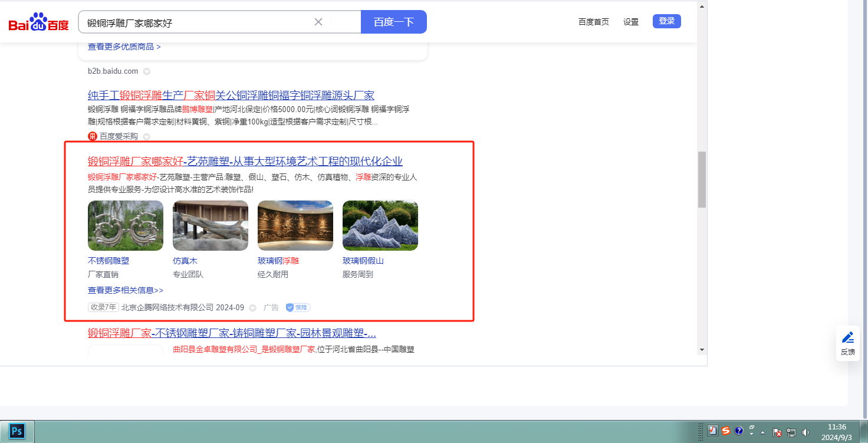Click the 登录 login button
Screen dimensions: 868x443
[x=666, y=21]
